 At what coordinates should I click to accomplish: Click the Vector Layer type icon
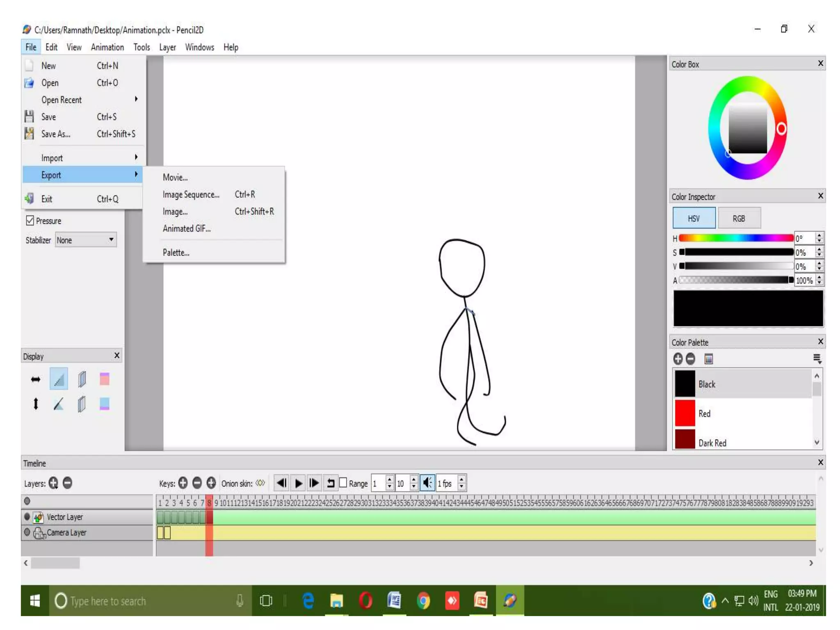click(x=39, y=517)
